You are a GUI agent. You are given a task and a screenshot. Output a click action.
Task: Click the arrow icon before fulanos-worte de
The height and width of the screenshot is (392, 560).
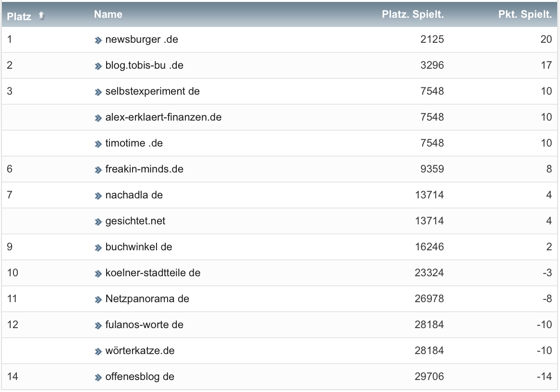[x=98, y=326]
